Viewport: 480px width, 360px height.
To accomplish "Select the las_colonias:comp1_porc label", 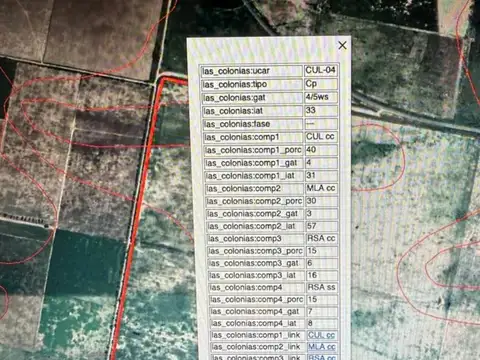I will click(253, 150).
